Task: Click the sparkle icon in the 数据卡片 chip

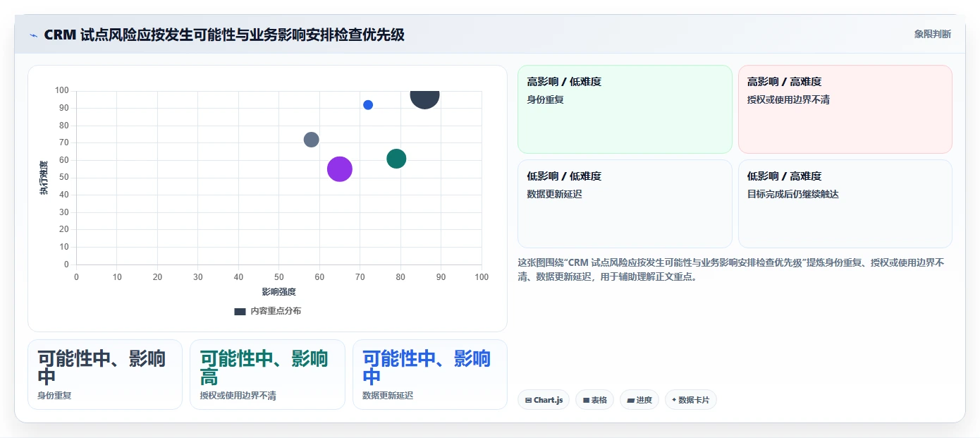Action: [x=674, y=400]
